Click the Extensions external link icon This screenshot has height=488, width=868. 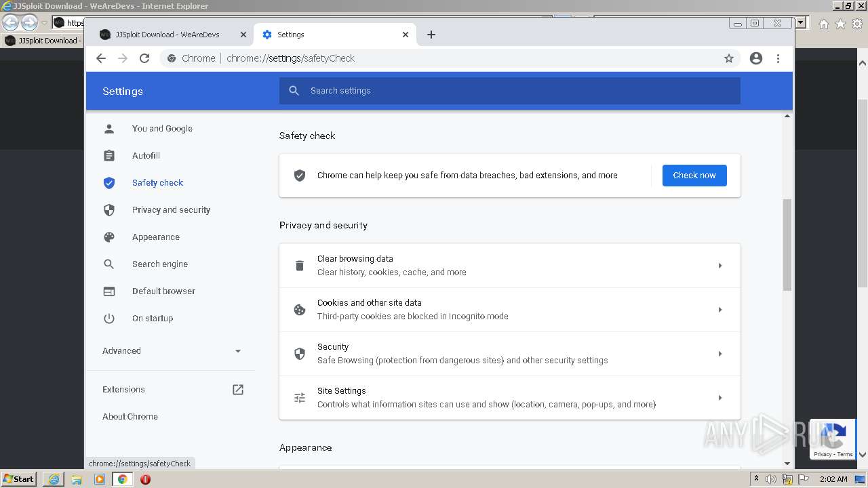click(x=238, y=390)
